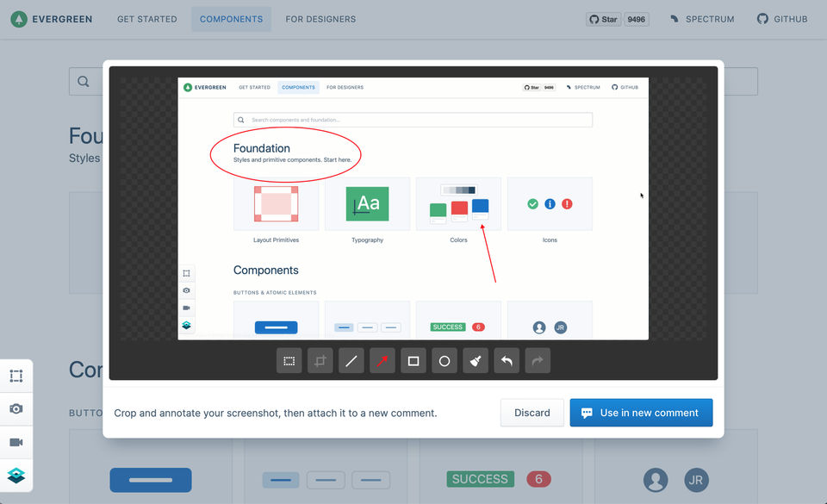Click the teal layers logo in left sidebar
This screenshot has height=504, width=827.
click(x=16, y=476)
